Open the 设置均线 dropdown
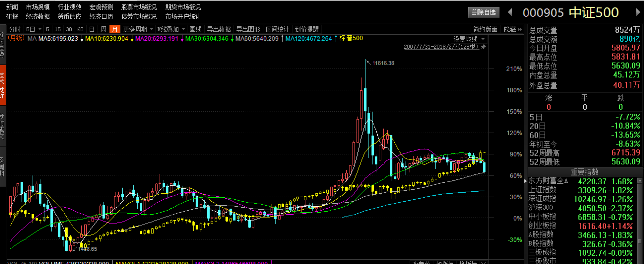The width and height of the screenshot is (644, 264). [469, 39]
